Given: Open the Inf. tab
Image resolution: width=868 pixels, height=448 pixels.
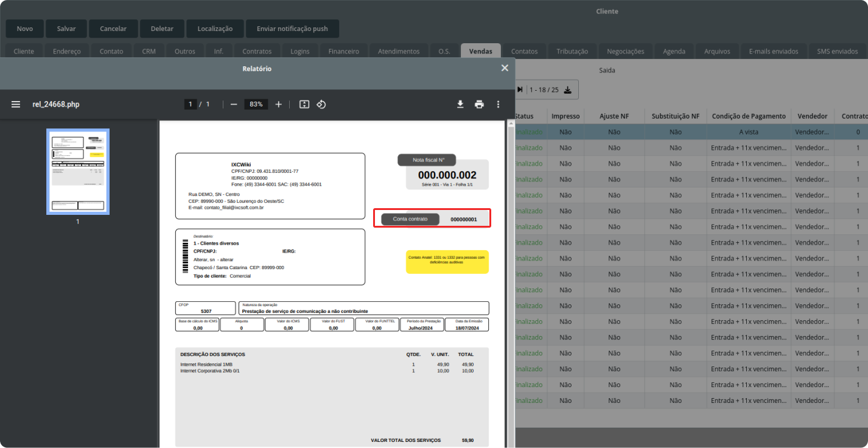Looking at the screenshot, I should [219, 51].
